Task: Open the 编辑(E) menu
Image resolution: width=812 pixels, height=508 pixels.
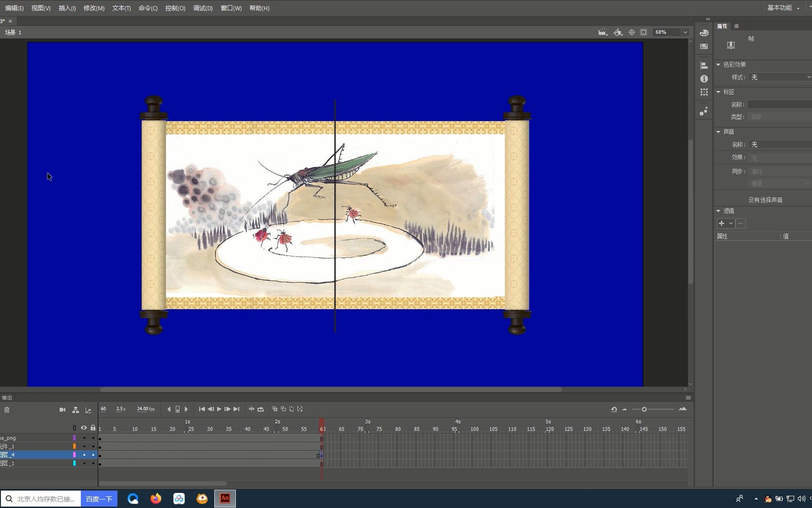Action: pyautogui.click(x=14, y=8)
